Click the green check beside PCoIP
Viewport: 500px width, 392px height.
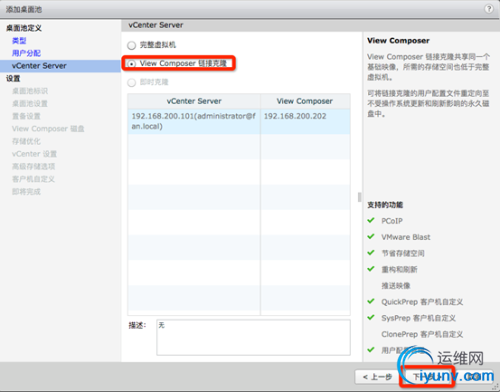[x=371, y=220]
